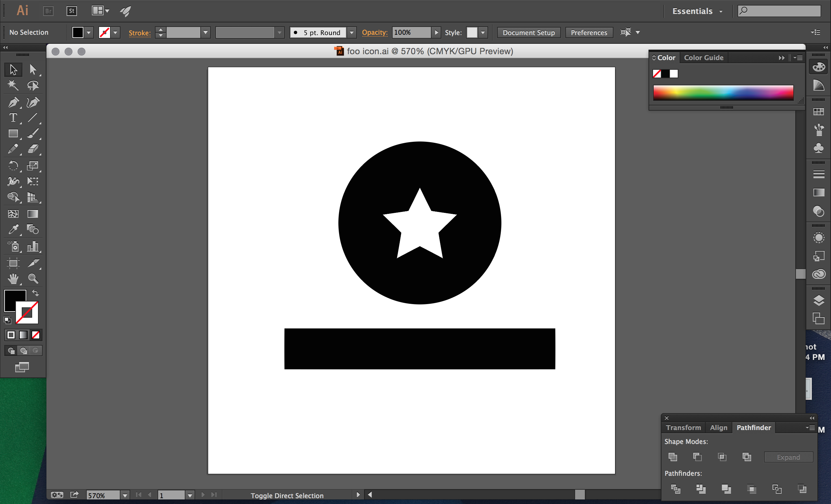Open the Swatches panel icon

(x=819, y=112)
